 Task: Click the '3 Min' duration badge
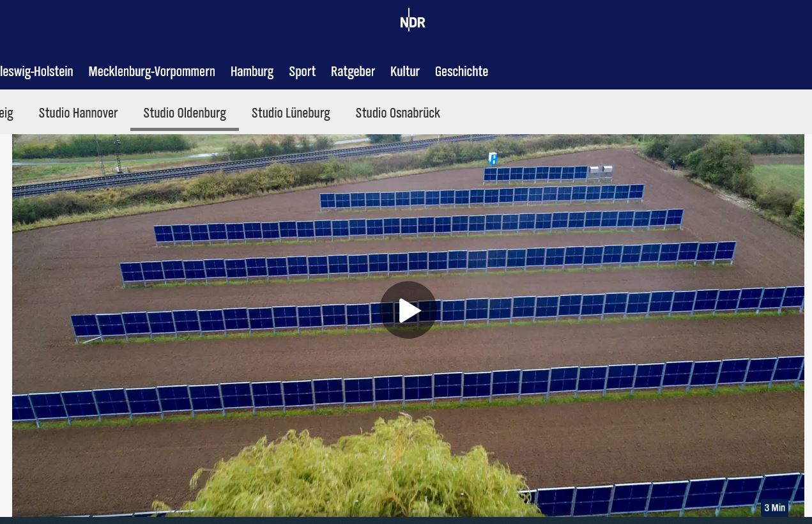(774, 508)
